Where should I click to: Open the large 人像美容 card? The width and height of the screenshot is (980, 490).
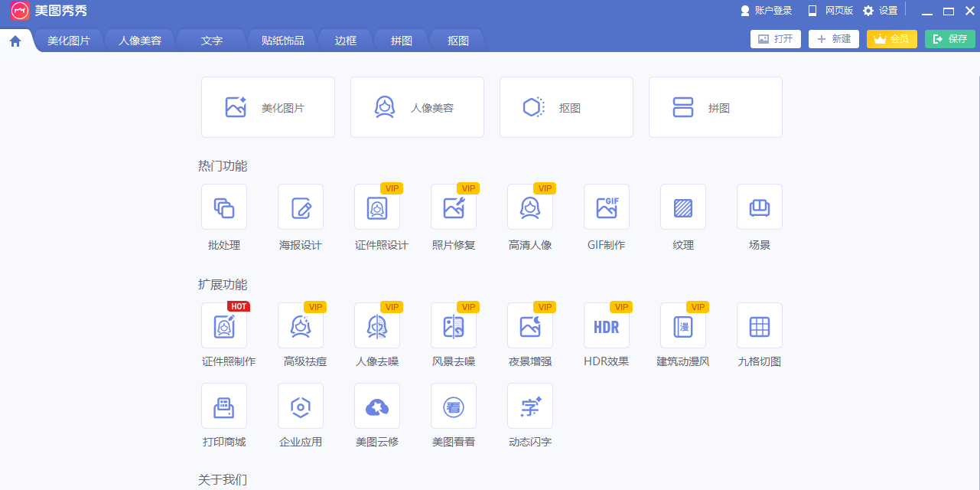pyautogui.click(x=417, y=107)
